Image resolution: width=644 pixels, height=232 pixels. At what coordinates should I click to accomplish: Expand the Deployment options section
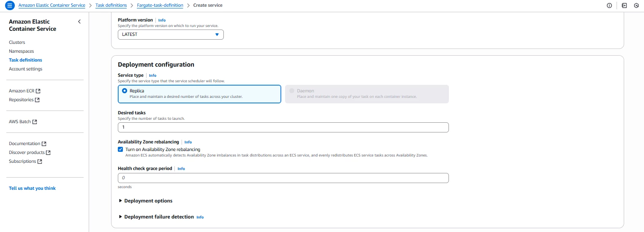coord(145,201)
